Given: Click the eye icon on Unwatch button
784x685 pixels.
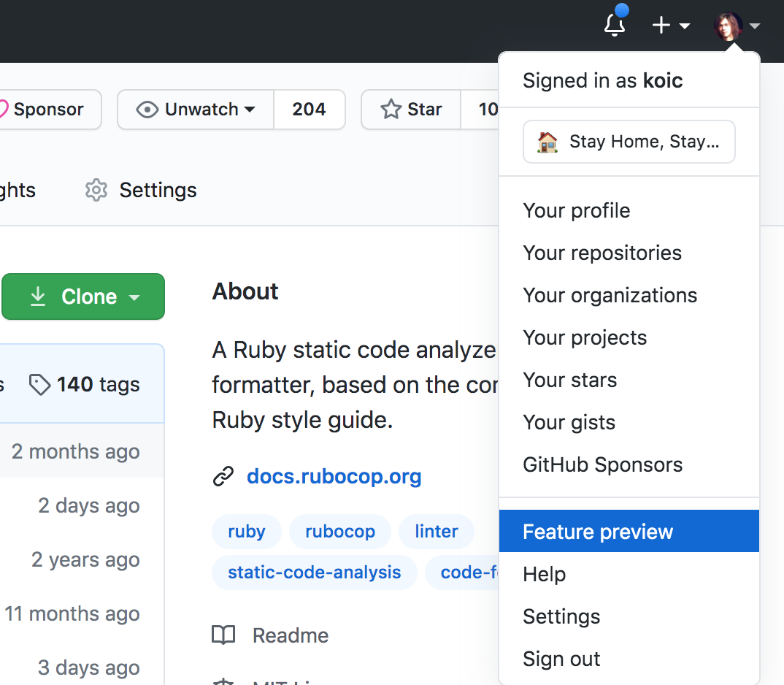Looking at the screenshot, I should [147, 109].
